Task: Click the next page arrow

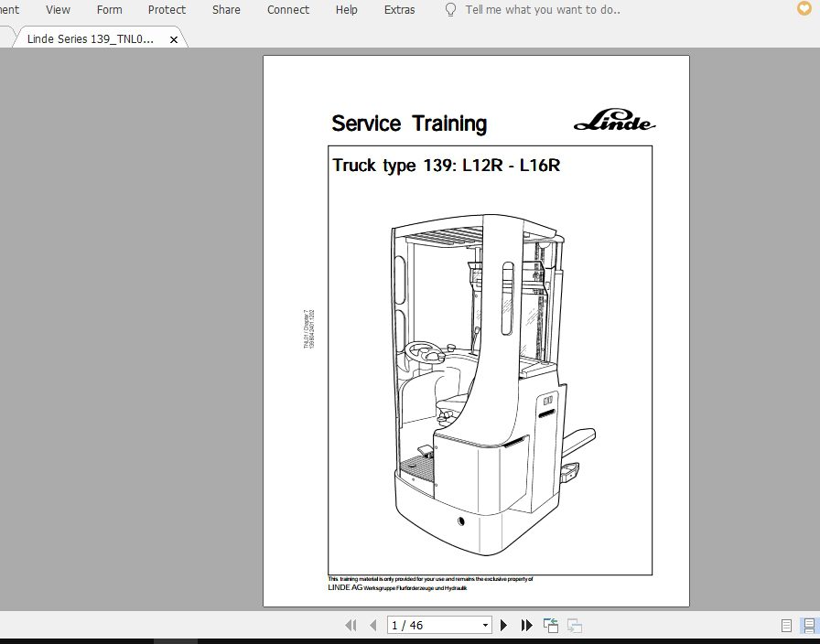Action: pyautogui.click(x=503, y=626)
